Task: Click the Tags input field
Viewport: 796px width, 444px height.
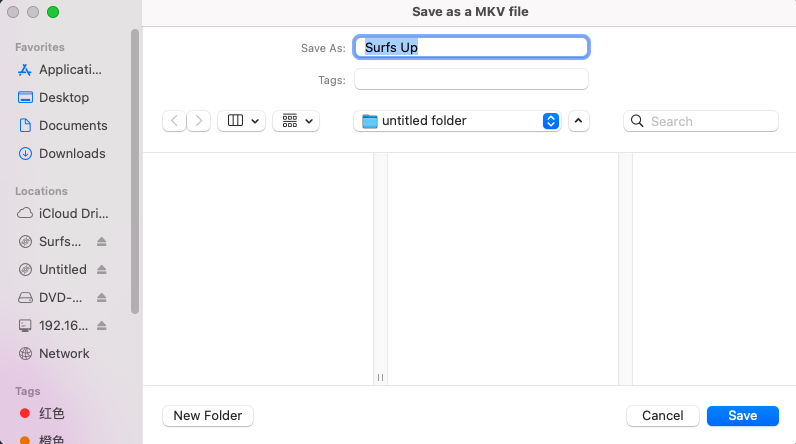Action: tap(471, 79)
